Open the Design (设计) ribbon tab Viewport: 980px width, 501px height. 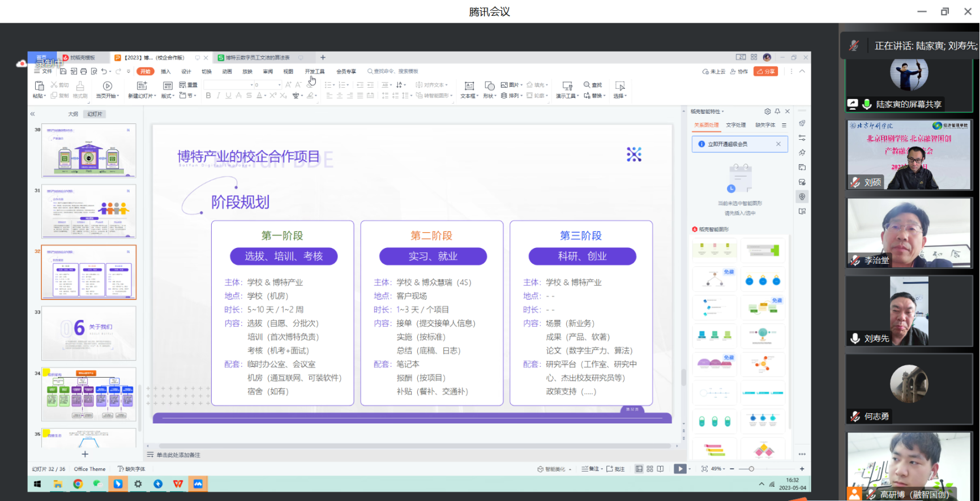point(186,71)
